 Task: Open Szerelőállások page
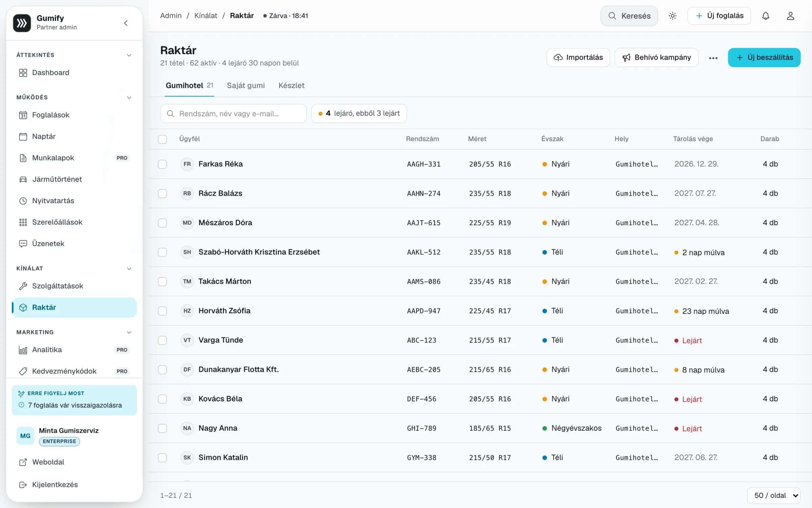[x=74, y=222]
